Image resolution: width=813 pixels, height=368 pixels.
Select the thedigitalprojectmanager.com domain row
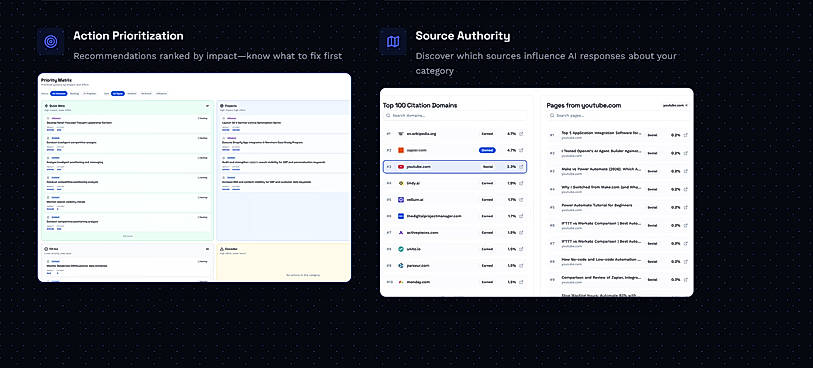click(455, 216)
